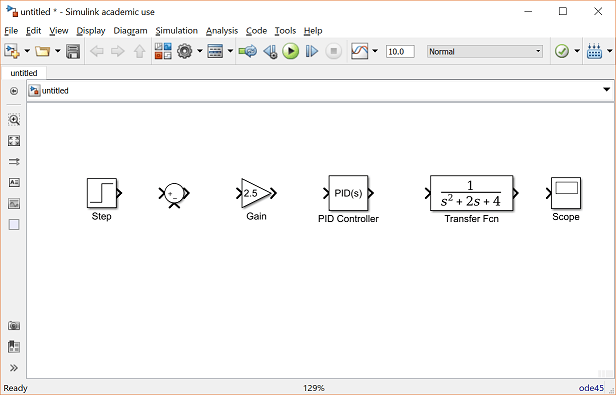
Task: Click the Step Back button
Action: pyautogui.click(x=270, y=51)
